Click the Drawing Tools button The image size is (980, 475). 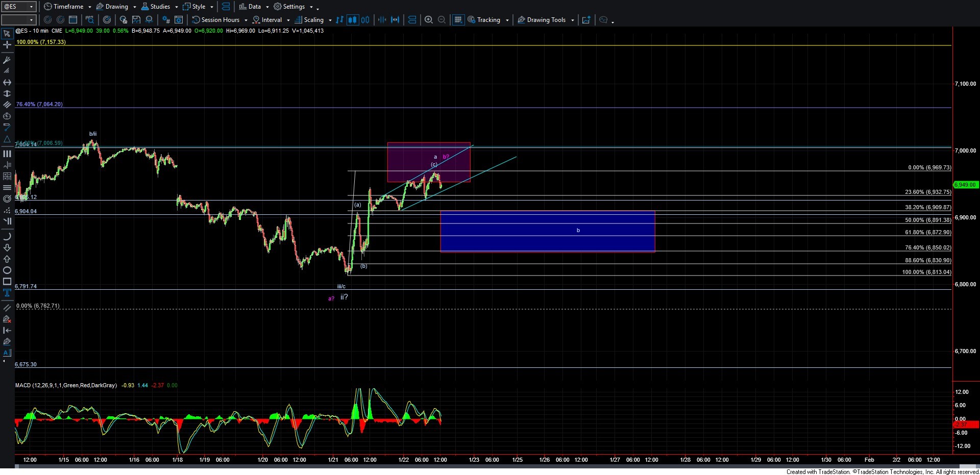coord(546,20)
